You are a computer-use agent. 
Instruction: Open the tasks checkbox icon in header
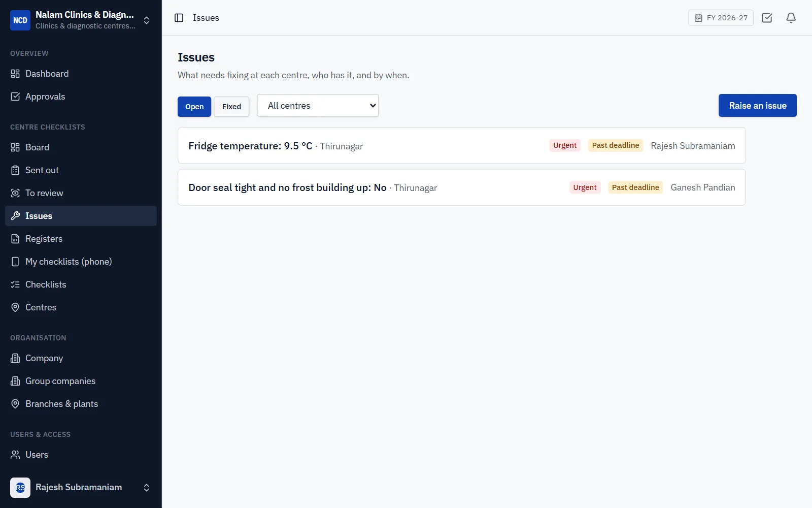(767, 18)
